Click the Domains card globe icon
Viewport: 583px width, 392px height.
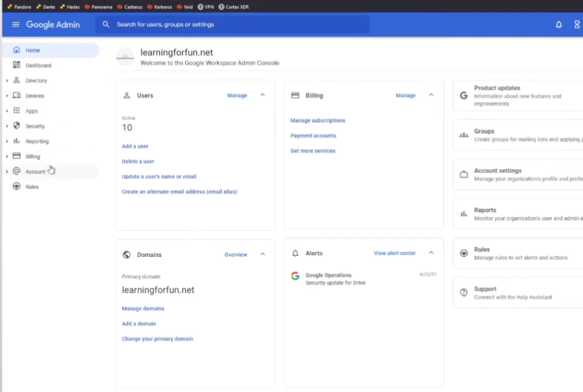(127, 255)
